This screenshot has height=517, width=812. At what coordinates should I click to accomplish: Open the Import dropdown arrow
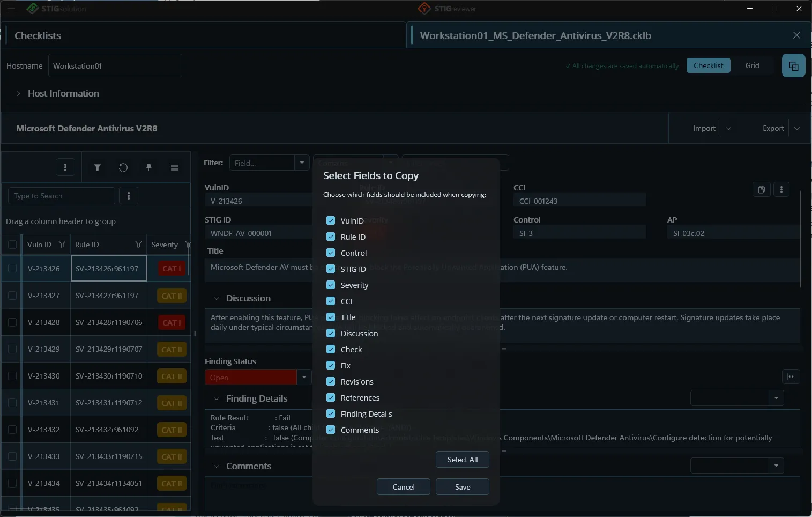[728, 128]
